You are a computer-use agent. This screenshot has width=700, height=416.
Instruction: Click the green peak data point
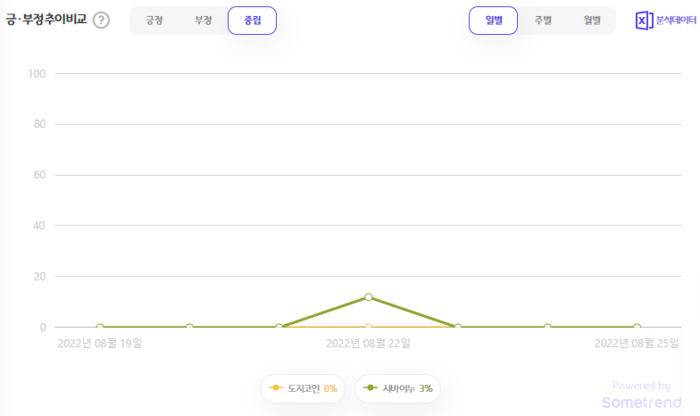[x=368, y=297]
